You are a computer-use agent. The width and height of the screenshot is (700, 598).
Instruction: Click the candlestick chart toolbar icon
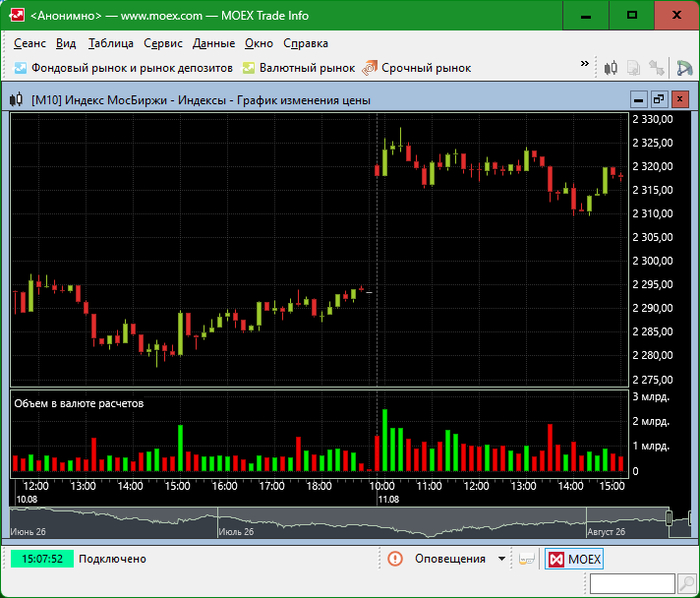611,68
